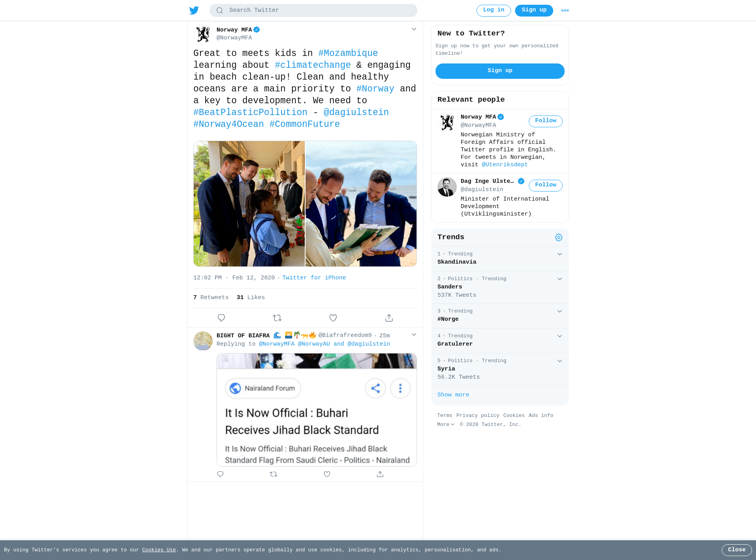
Task: Retweet the BIGHT OF BIAFRA reply
Action: click(x=274, y=474)
